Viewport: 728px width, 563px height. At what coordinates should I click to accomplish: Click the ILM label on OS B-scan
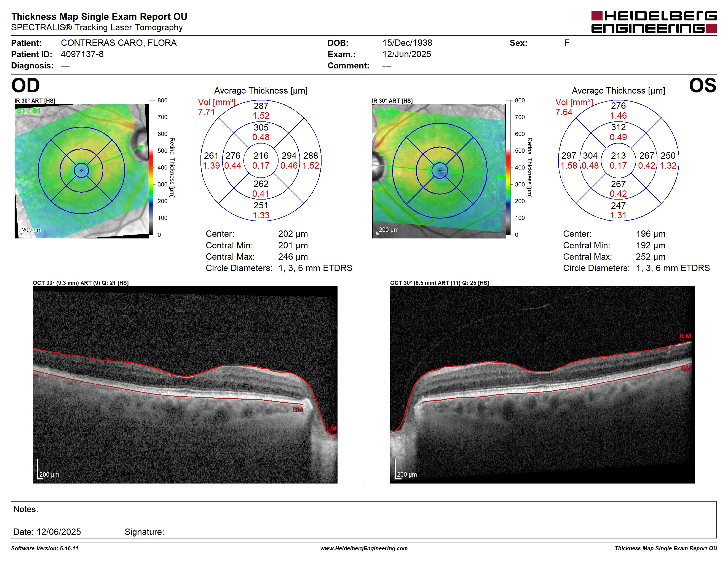[685, 336]
